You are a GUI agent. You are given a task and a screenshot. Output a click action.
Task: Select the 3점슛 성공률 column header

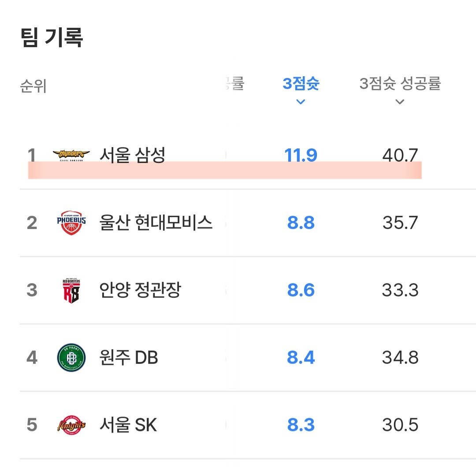coord(400,83)
